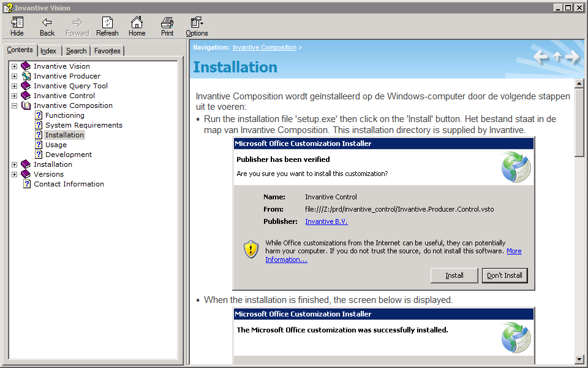588x368 pixels.
Task: Click the Invantive Producer icon in tree
Action: pyautogui.click(x=26, y=76)
